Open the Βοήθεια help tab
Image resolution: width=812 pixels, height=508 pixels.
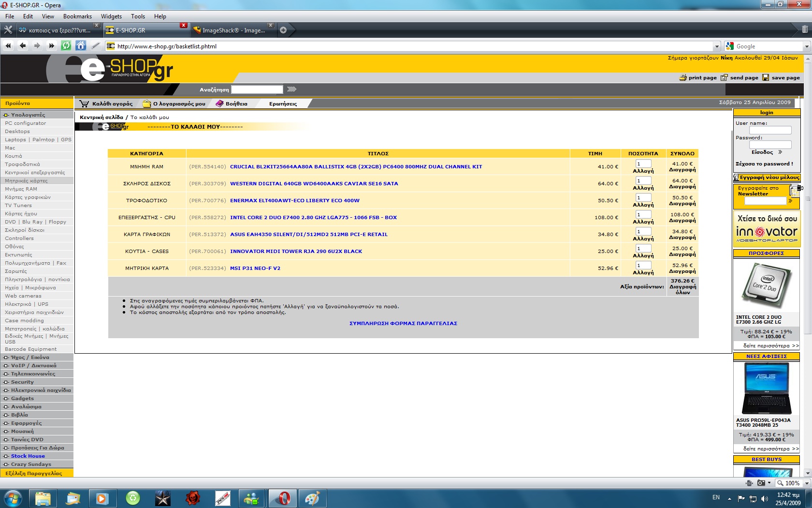[x=232, y=104]
